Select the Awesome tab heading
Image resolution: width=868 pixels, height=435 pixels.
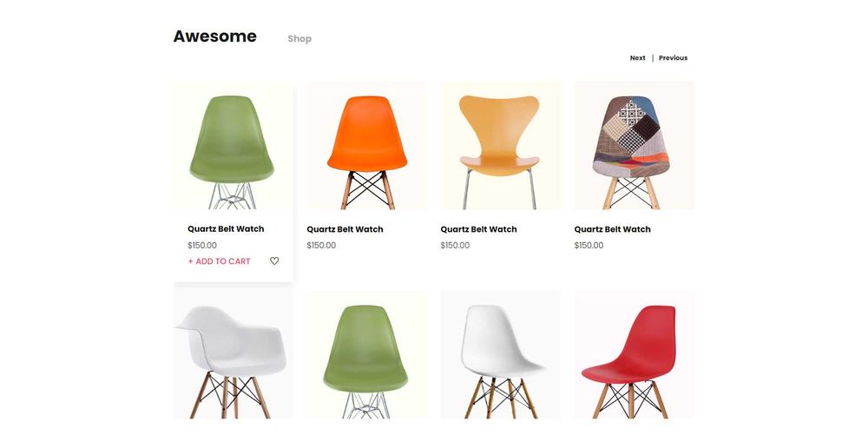[214, 36]
